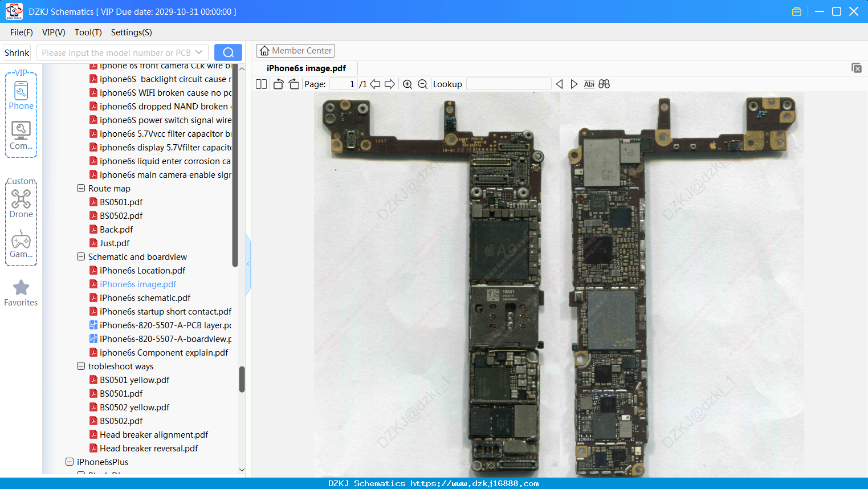The width and height of the screenshot is (868, 489).
Task: Open iPhone6s schematic.pdf
Action: [x=140, y=298]
